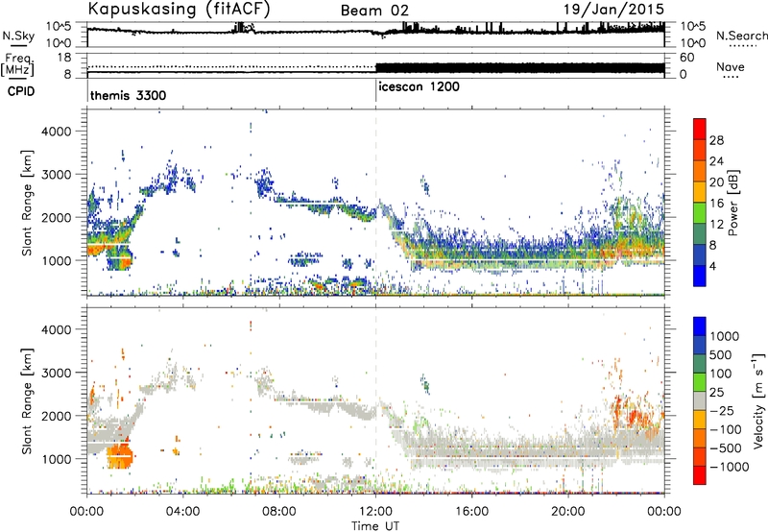The image size is (768, 532).
Task: Click the blue bottom of Power color bar
Action: 700,277
